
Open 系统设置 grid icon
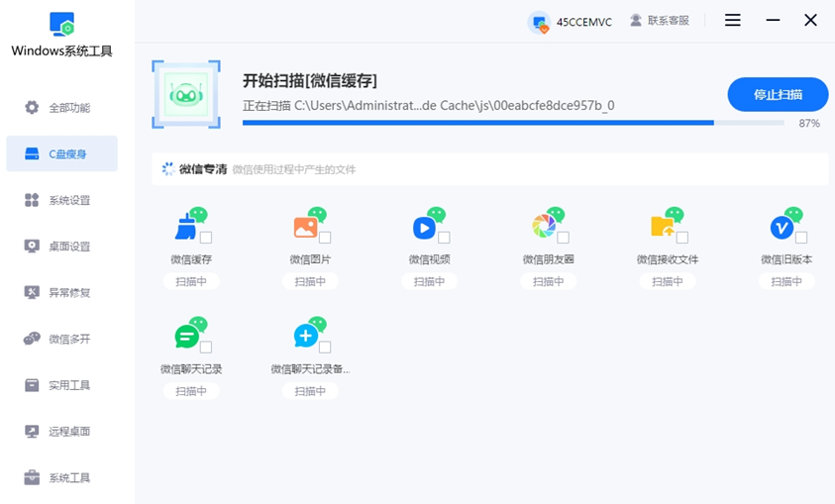click(32, 200)
